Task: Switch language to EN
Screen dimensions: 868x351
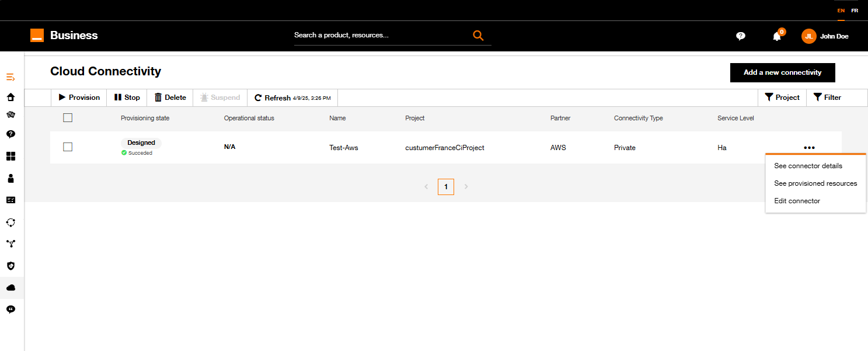Action: coord(841,11)
